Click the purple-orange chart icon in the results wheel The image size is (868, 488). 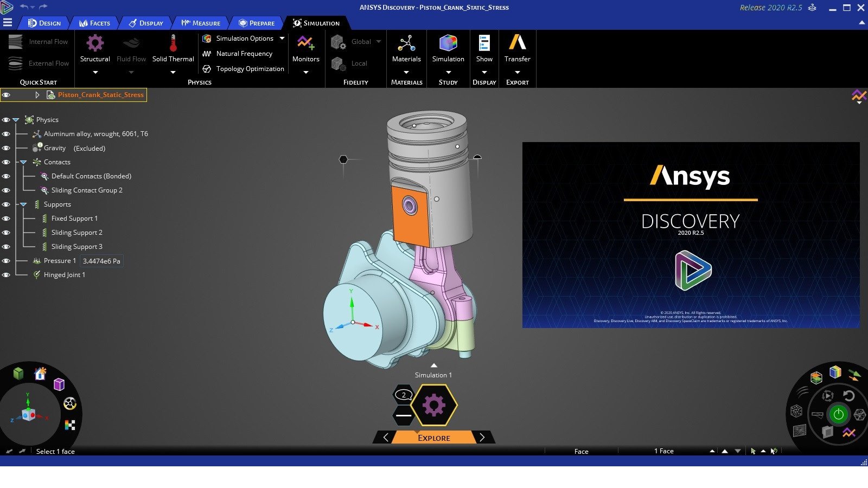coord(849,433)
